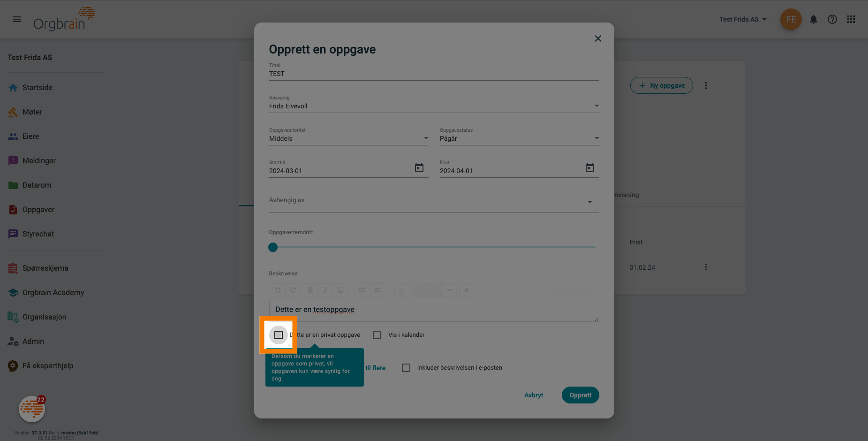Viewport: 868px width, 441px height.
Task: Click the Tittel input field
Action: coord(434,74)
